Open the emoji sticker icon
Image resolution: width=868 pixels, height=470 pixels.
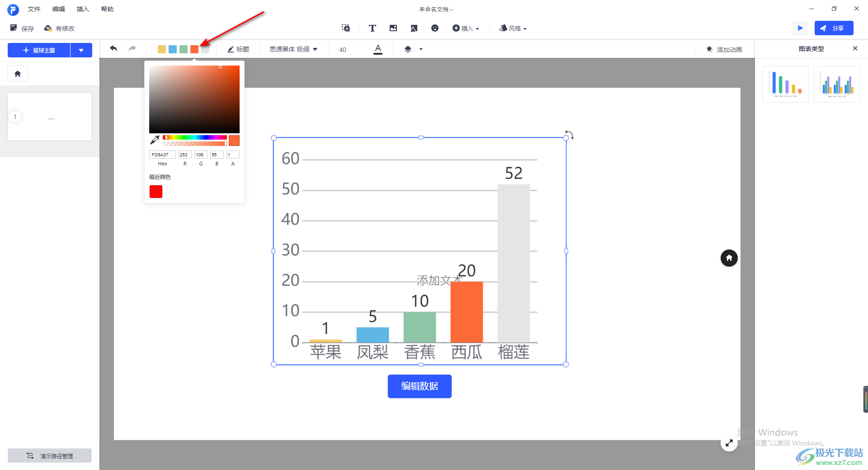435,28
